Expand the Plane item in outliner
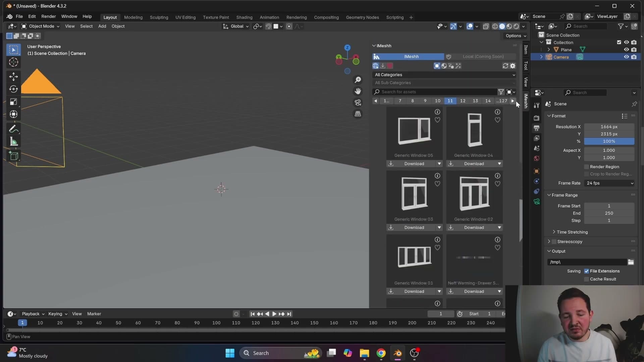This screenshot has height=362, width=644. pyautogui.click(x=549, y=50)
